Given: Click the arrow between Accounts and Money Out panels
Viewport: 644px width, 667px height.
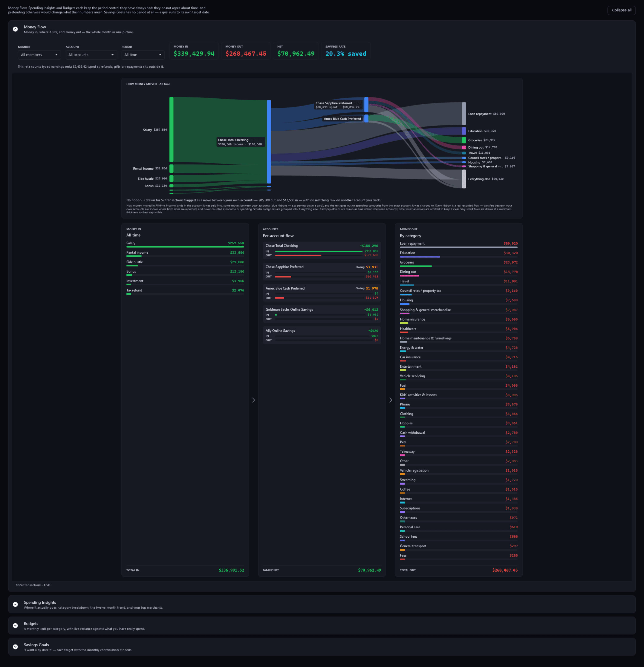Looking at the screenshot, I should point(390,400).
